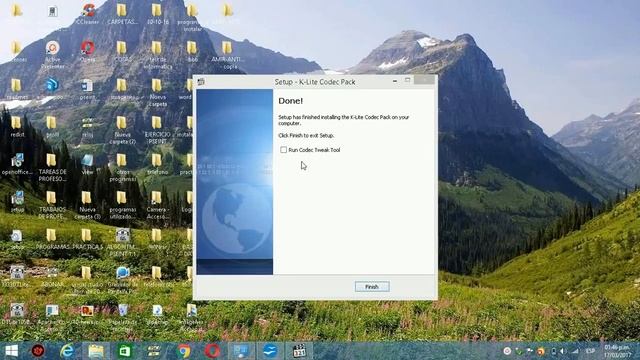Select the CCleaner desktop shortcut
This screenshot has height=360, width=640.
click(x=88, y=14)
